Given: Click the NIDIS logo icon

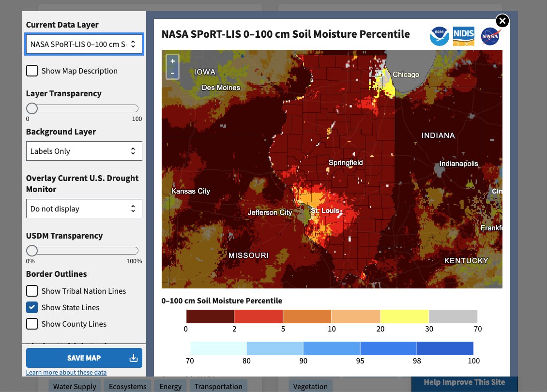Looking at the screenshot, I should point(463,37).
